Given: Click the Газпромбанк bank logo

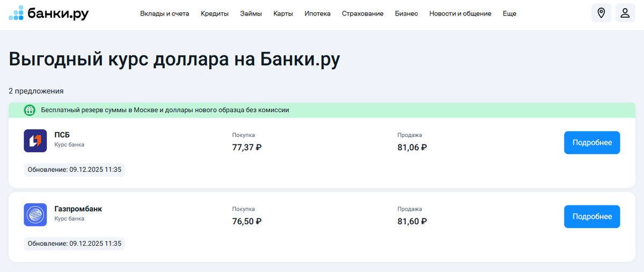Looking at the screenshot, I should (x=35, y=215).
